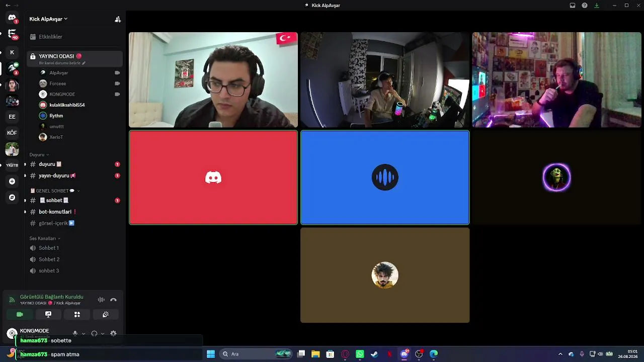Viewport: 644px width, 362px height.
Task: Open Steam from the taskbar
Action: click(374, 354)
